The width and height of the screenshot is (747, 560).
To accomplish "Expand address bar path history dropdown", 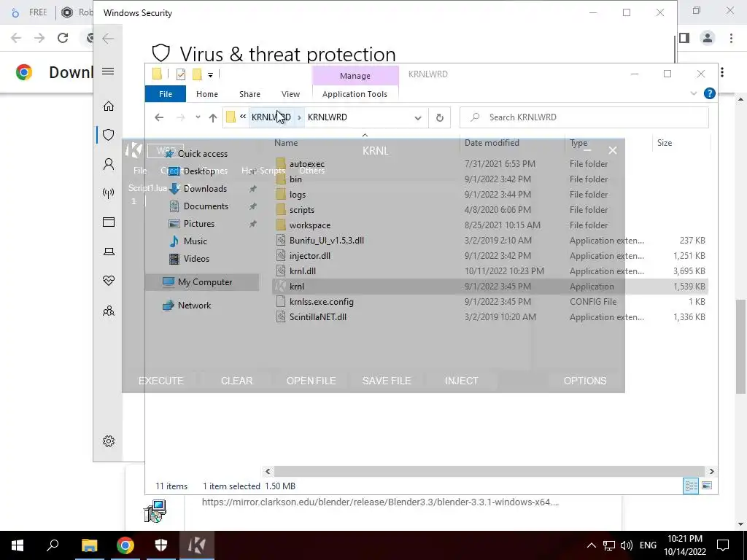I will [x=418, y=117].
